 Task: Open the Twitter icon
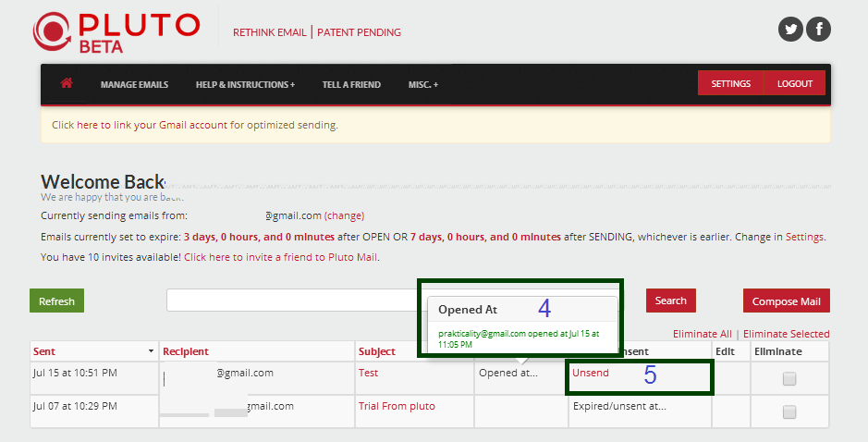pos(790,30)
